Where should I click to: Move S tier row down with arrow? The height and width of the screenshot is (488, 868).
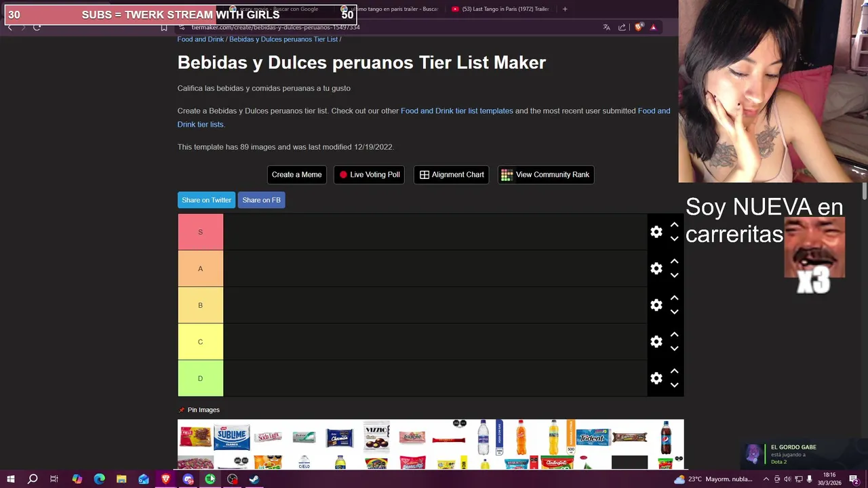pos(674,239)
